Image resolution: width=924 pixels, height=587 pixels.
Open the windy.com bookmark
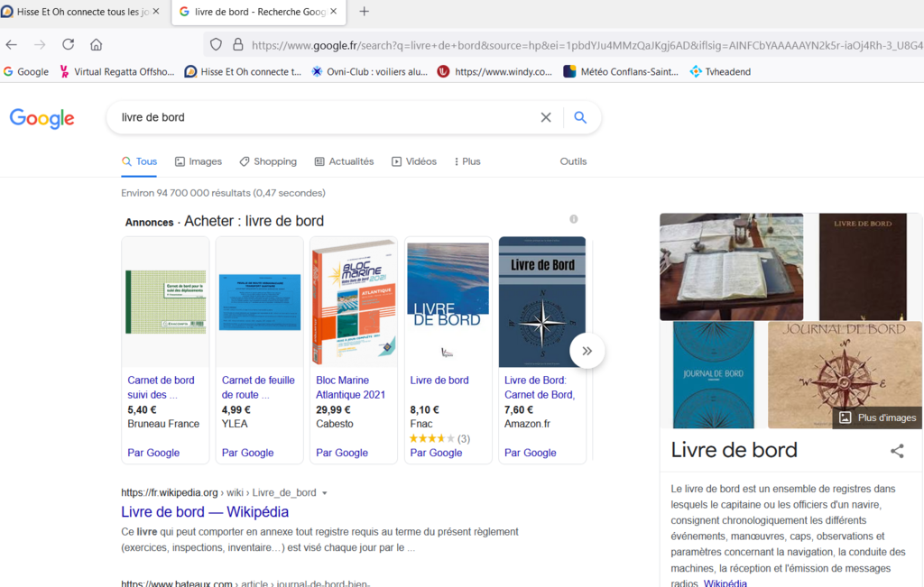[x=495, y=72]
